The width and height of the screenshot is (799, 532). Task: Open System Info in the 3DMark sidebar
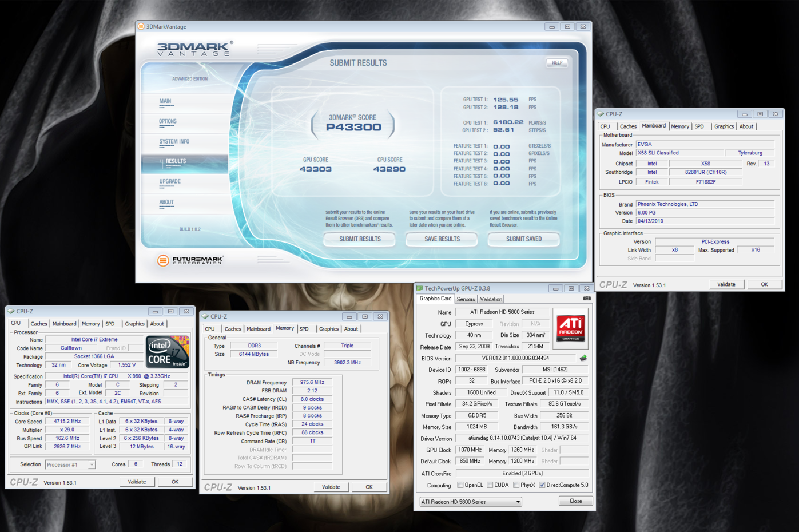174,141
